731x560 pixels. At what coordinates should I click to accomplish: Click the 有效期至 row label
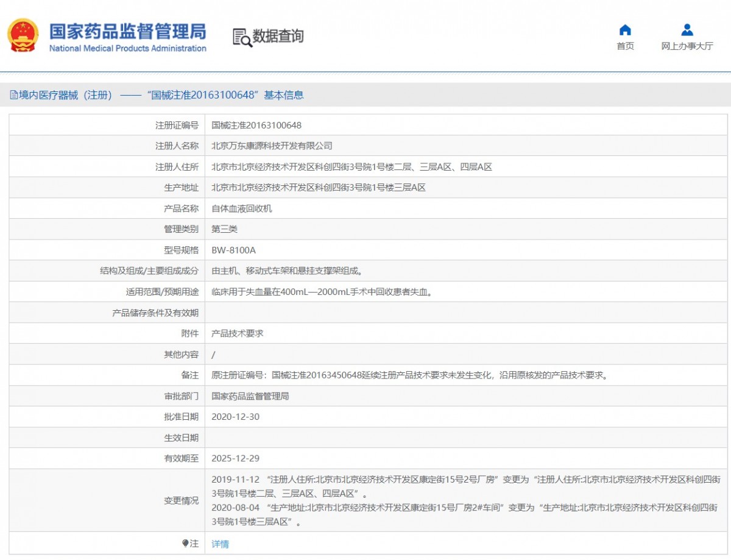181,458
